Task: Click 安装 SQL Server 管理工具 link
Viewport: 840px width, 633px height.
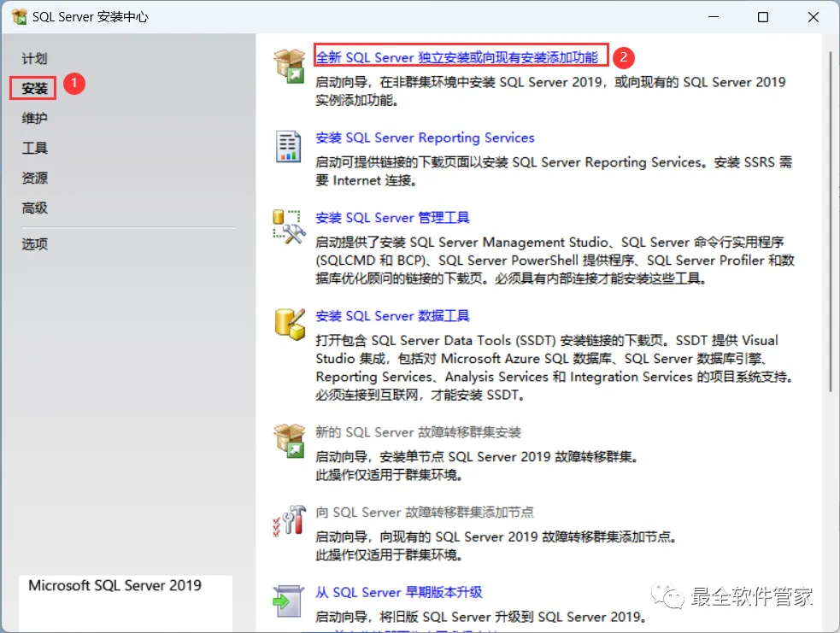Action: [393, 218]
